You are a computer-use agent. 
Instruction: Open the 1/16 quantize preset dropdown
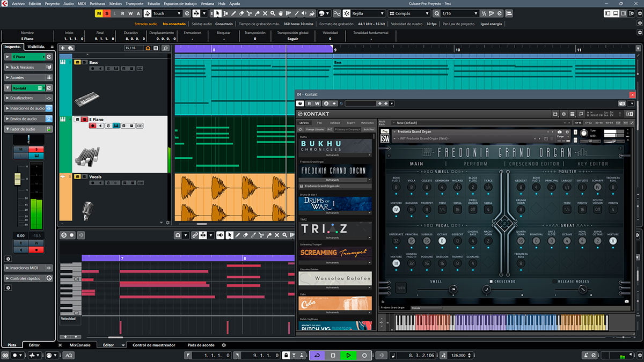[x=459, y=13]
